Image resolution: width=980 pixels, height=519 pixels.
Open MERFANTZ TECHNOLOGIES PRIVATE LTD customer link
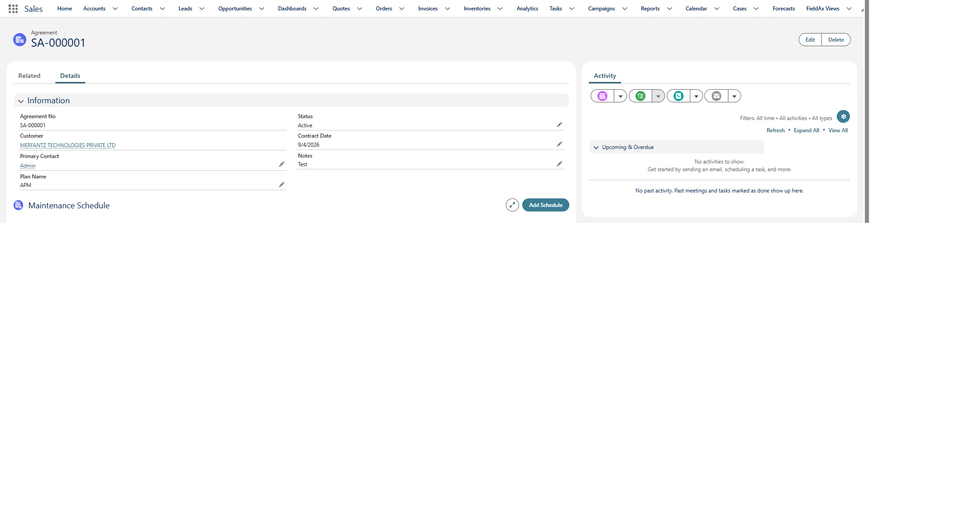tap(68, 145)
